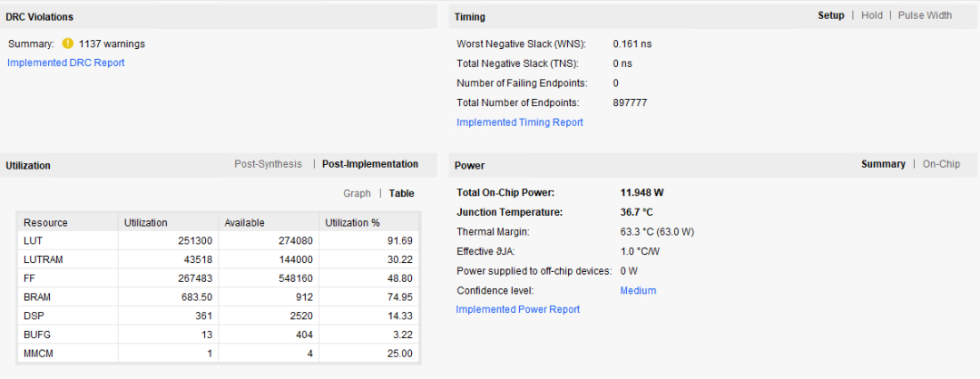980x379 pixels.
Task: Open the Implemented Power Report
Action: 517,309
